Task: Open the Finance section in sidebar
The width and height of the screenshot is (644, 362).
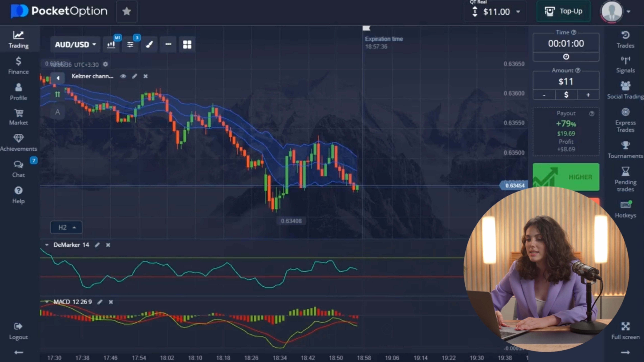Action: 18,66
